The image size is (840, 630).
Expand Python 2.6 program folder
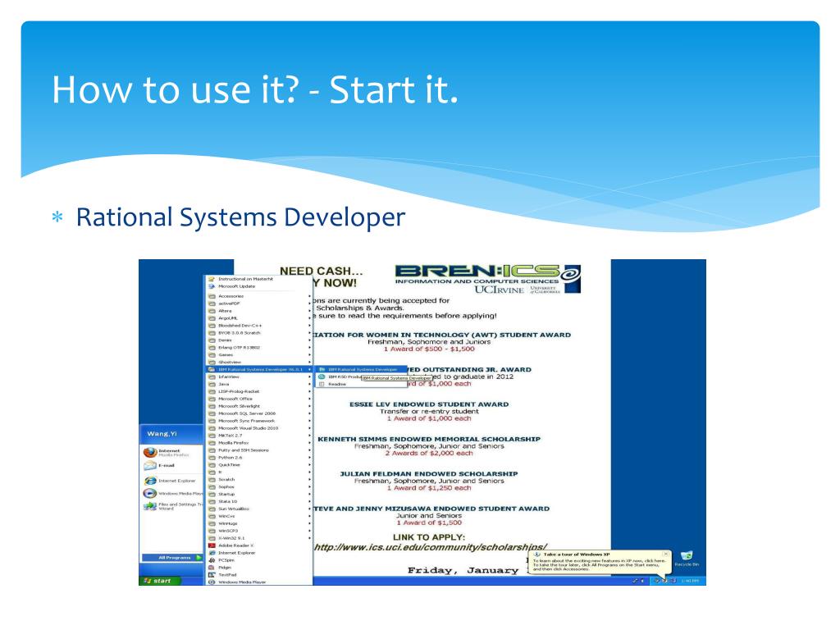258,458
